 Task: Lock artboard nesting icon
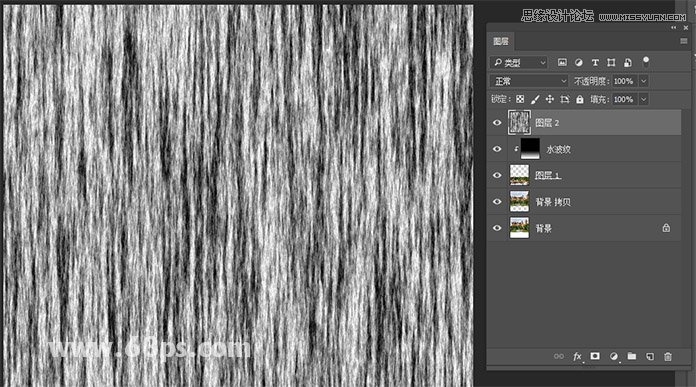(565, 99)
